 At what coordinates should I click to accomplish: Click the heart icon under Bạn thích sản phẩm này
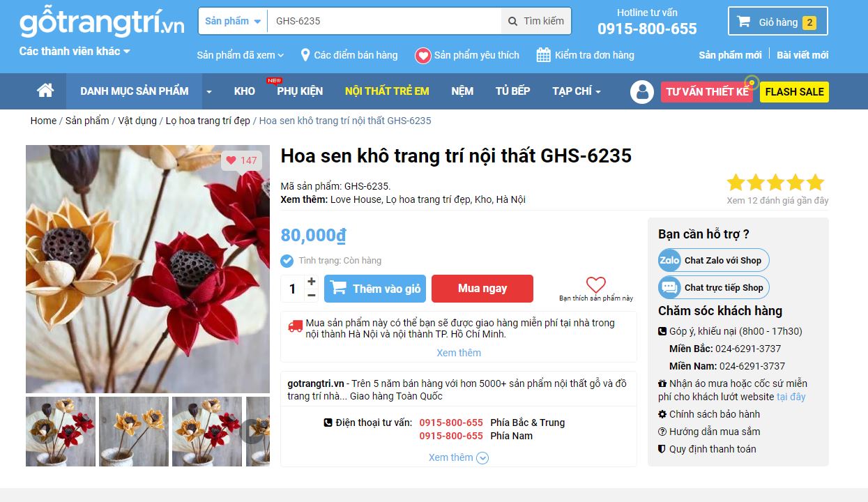[x=595, y=284]
